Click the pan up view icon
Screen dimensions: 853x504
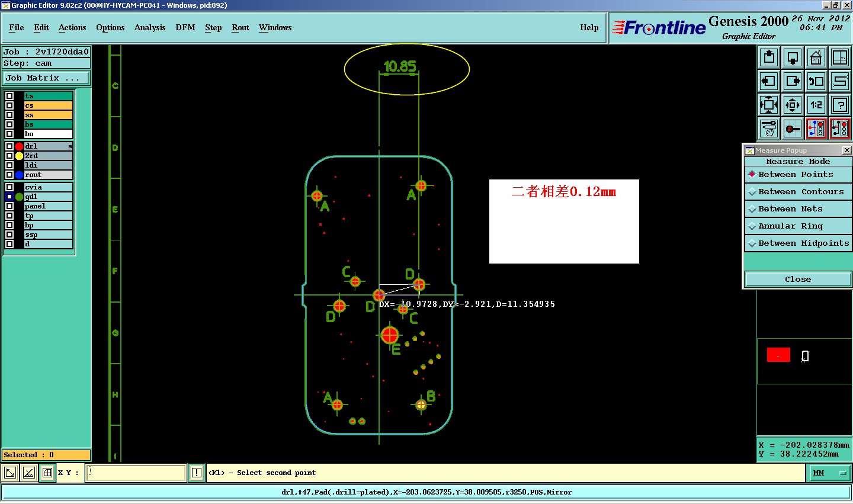(x=769, y=57)
